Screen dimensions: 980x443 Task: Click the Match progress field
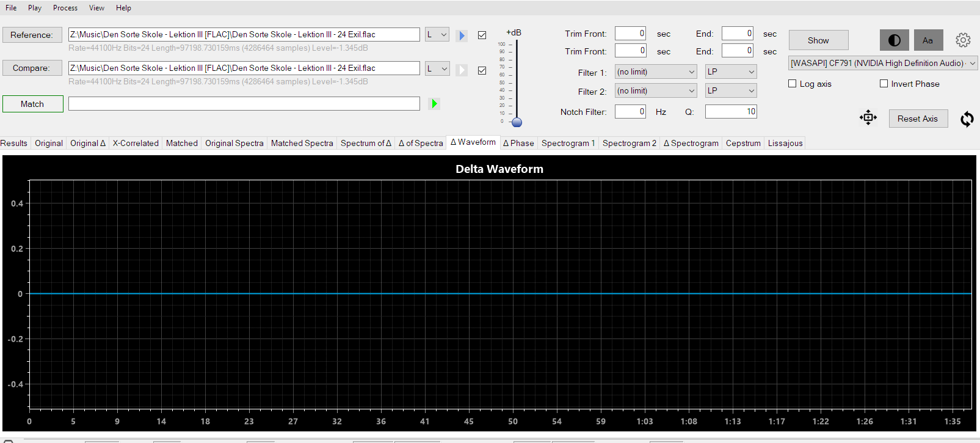(x=244, y=104)
